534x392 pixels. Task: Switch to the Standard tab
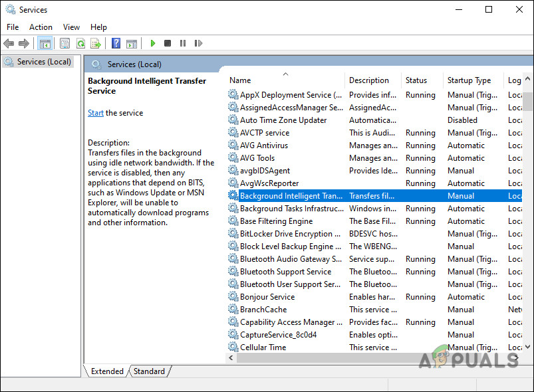click(149, 371)
